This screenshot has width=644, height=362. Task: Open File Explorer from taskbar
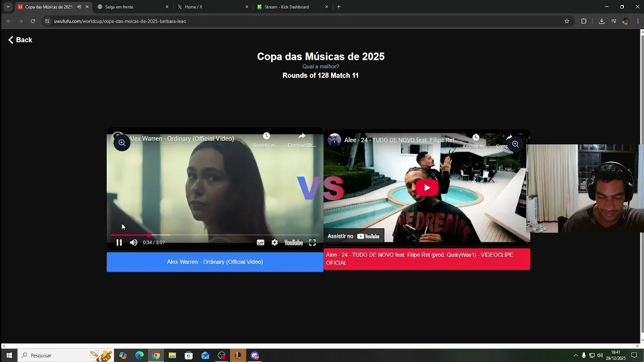pos(172,355)
